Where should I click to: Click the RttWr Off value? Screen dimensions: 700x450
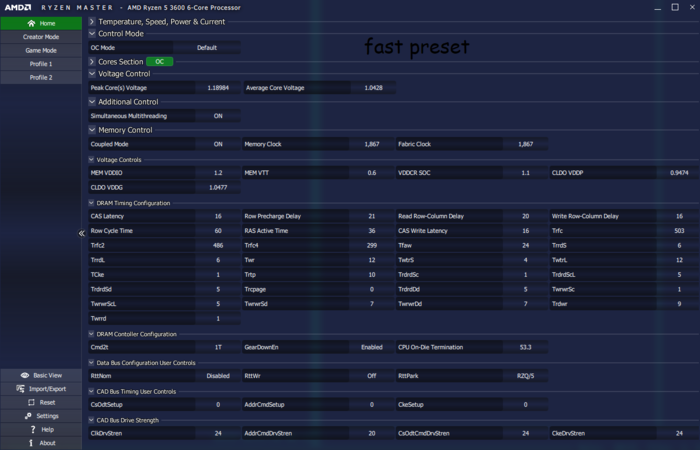point(371,376)
